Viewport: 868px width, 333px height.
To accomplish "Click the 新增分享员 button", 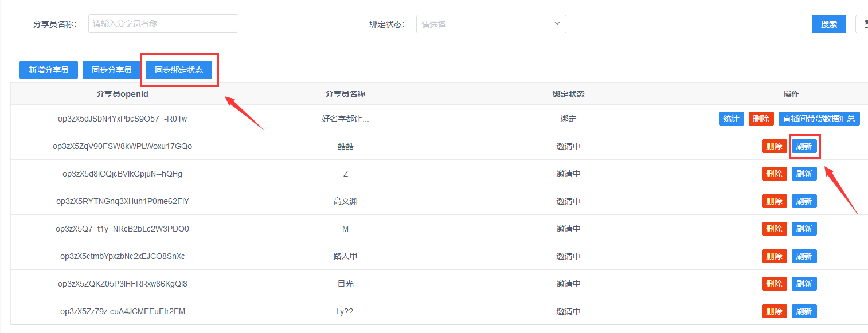I will [x=49, y=70].
